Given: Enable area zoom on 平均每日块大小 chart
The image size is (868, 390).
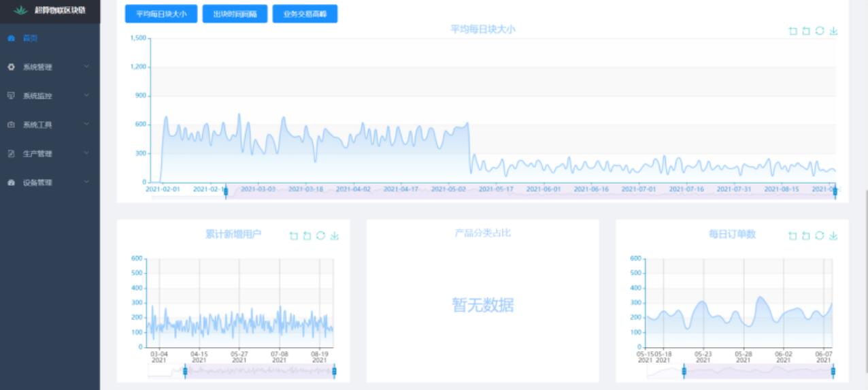Looking at the screenshot, I should (792, 31).
